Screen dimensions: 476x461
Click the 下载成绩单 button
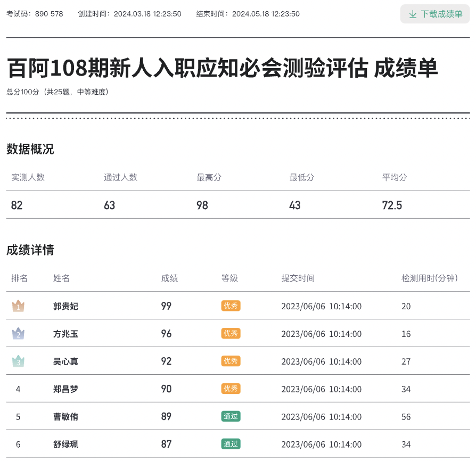(435, 14)
